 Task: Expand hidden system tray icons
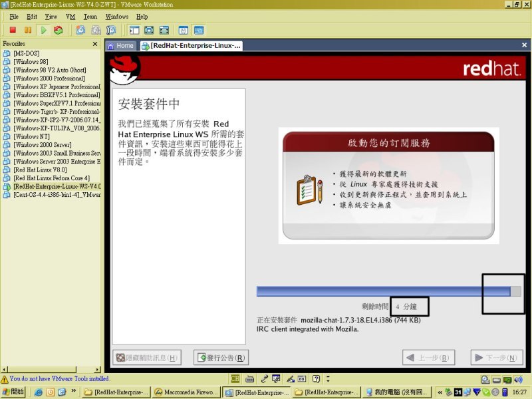tap(440, 392)
